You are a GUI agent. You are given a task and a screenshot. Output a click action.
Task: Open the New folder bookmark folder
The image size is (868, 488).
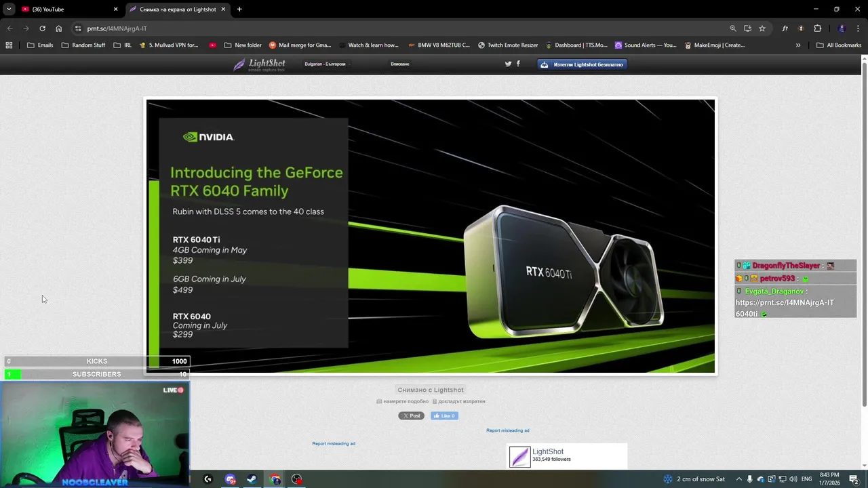(243, 45)
